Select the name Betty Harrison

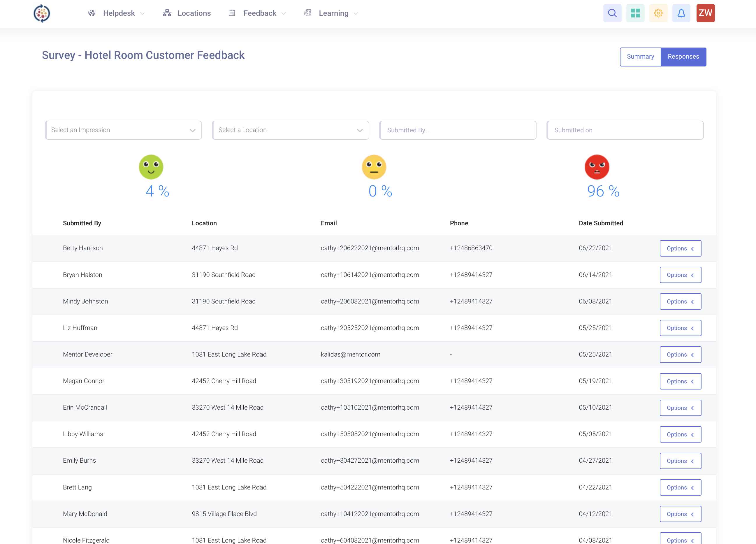83,248
